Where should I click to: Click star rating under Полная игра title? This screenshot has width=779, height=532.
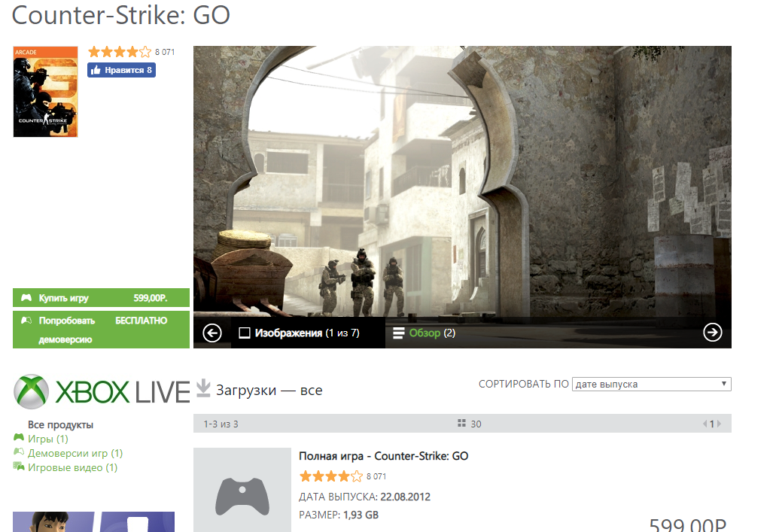click(331, 476)
